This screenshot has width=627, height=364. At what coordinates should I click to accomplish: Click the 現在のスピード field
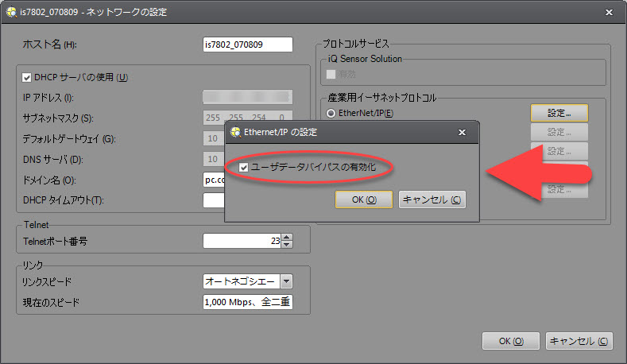(247, 302)
